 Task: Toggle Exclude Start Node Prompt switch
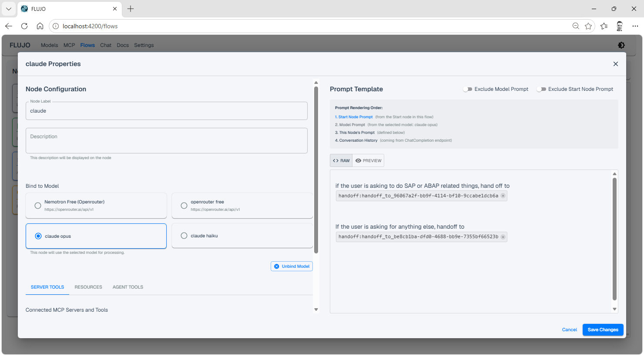point(541,89)
